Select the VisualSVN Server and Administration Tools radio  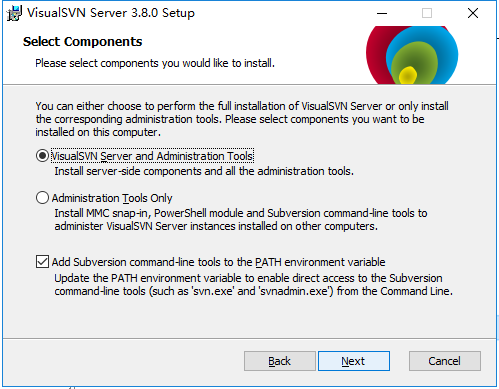[42, 156]
